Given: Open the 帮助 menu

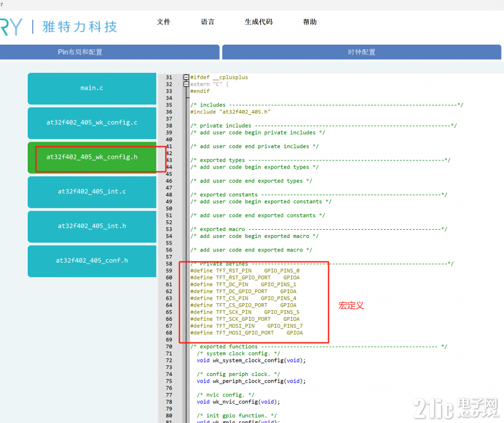Looking at the screenshot, I should point(310,22).
